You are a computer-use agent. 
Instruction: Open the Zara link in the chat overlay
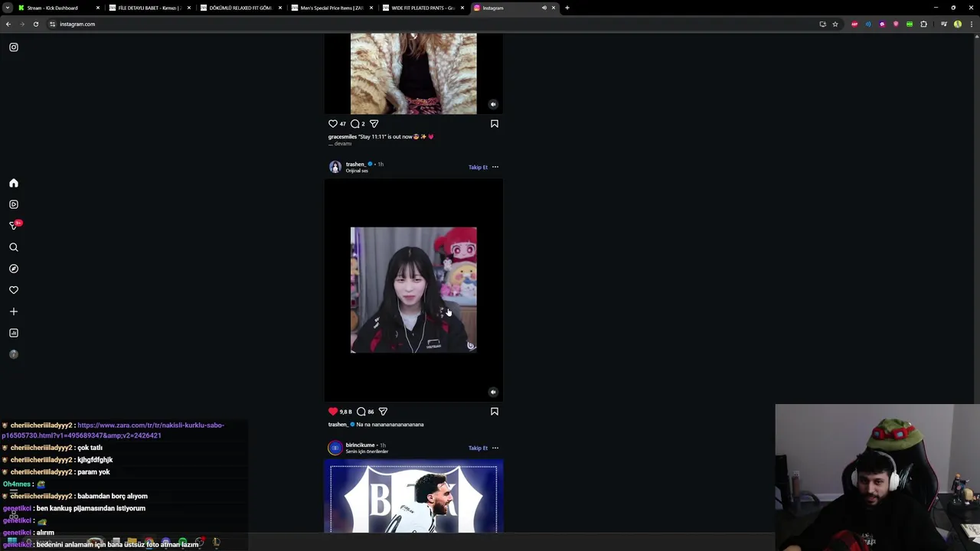point(113,430)
